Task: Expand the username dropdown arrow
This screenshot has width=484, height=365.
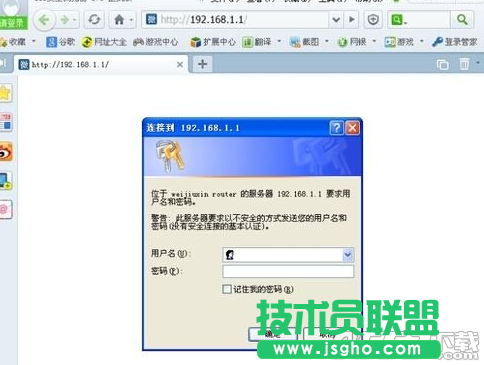Action: pyautogui.click(x=348, y=255)
